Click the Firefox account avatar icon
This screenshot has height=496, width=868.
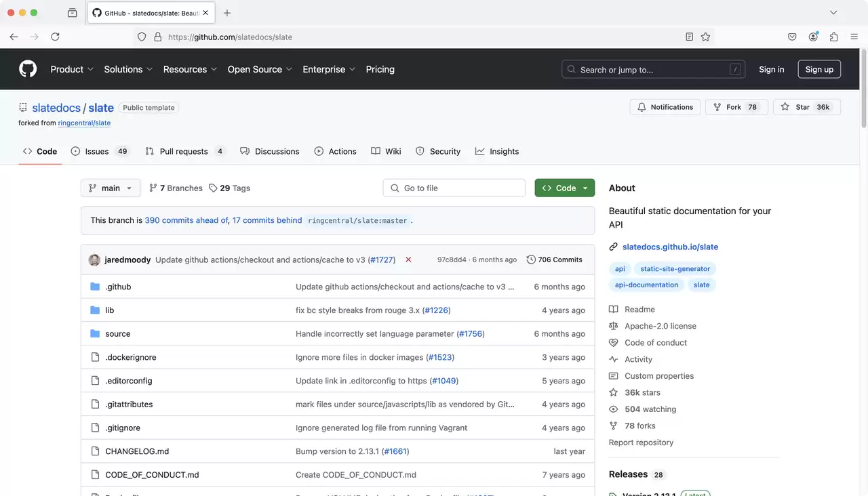813,37
